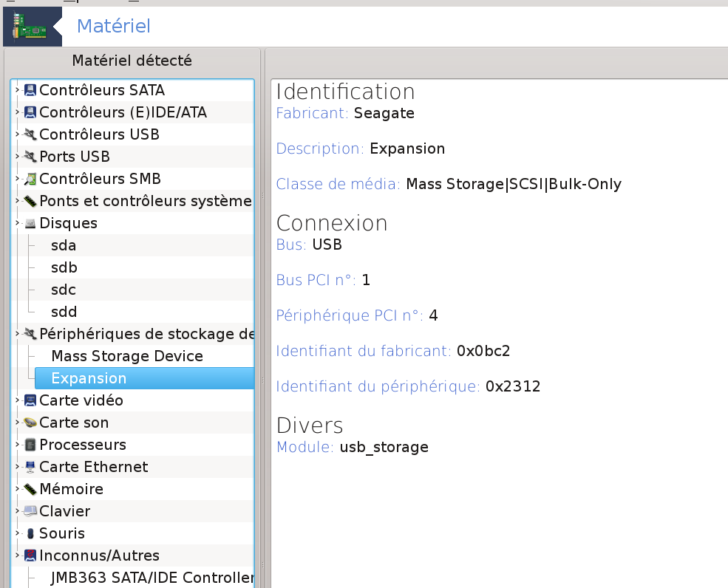Expand the Carte Ethernet branch arrow
The image size is (728, 588).
click(17, 467)
